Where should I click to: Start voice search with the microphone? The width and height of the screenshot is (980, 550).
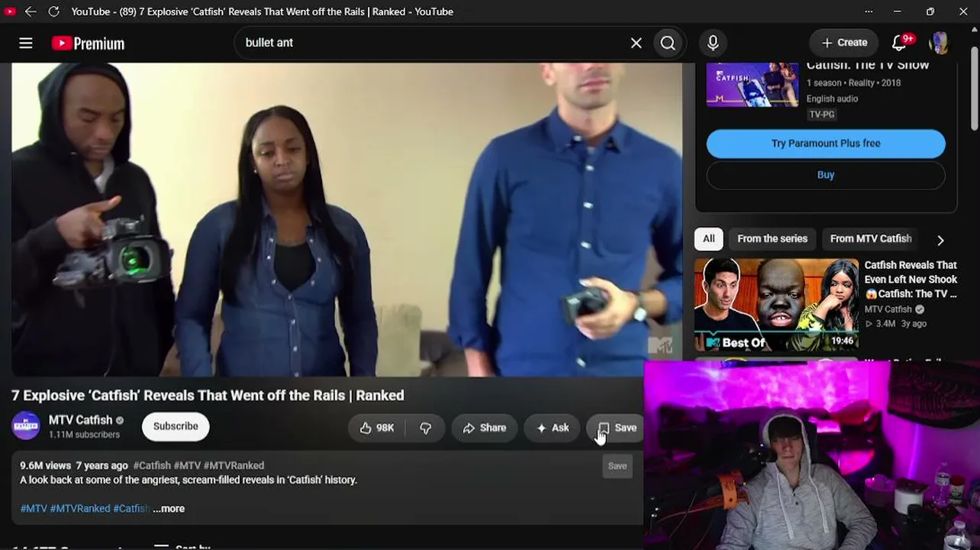pos(713,44)
